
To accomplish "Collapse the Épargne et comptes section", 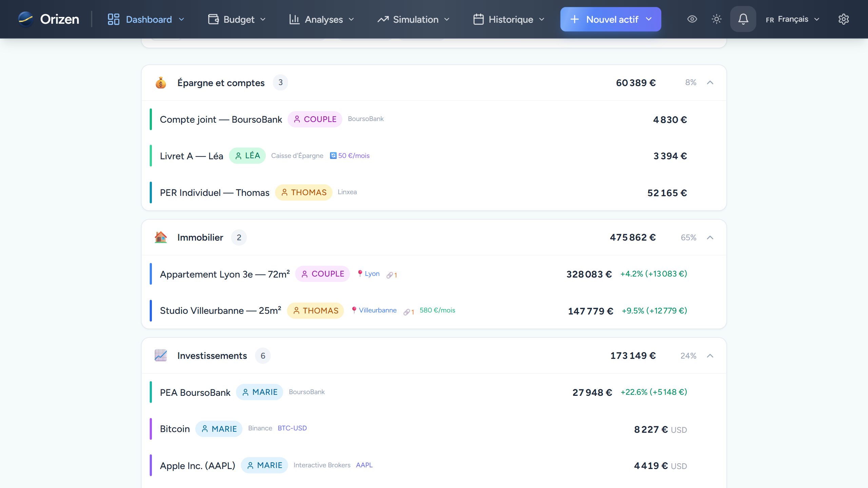I will (x=710, y=83).
